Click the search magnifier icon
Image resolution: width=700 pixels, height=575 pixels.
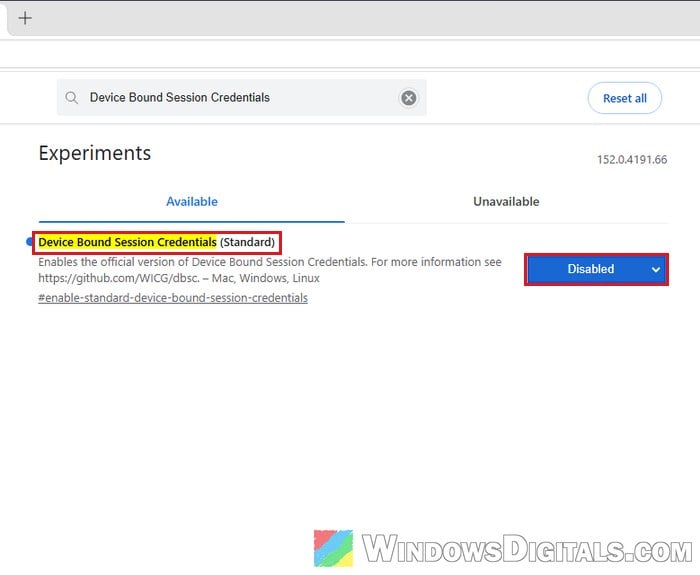71,97
